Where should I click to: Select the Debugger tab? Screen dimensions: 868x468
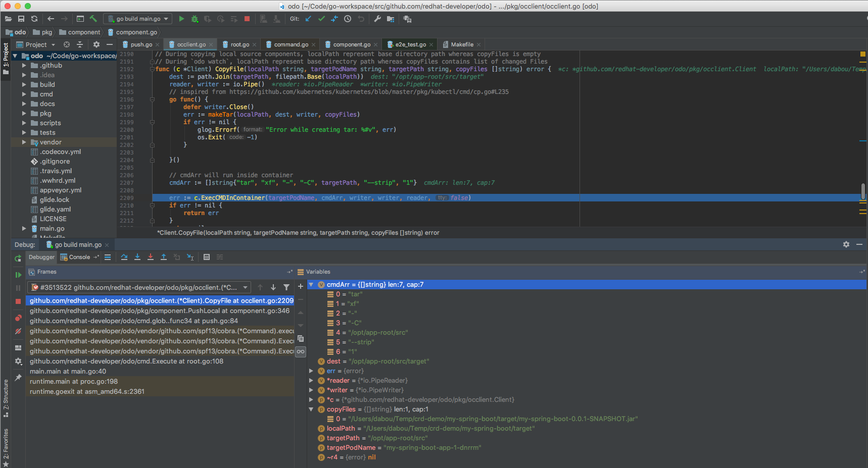pyautogui.click(x=41, y=257)
